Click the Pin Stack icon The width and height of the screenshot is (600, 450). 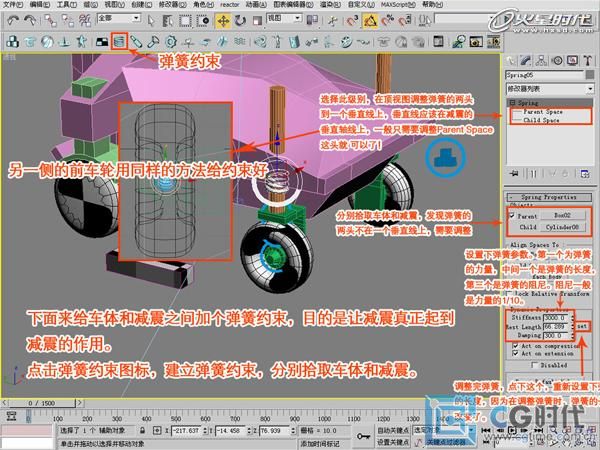514,174
